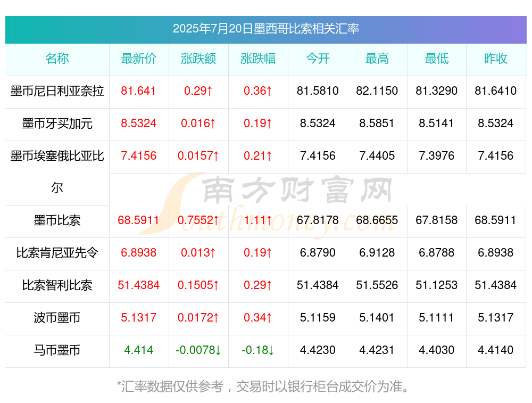Click change amount 0.29↑
The image size is (532, 403).
198,91
